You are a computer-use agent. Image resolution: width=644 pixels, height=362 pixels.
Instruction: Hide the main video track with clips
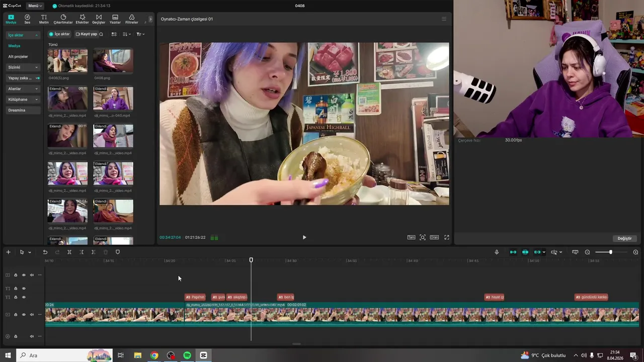(x=24, y=315)
